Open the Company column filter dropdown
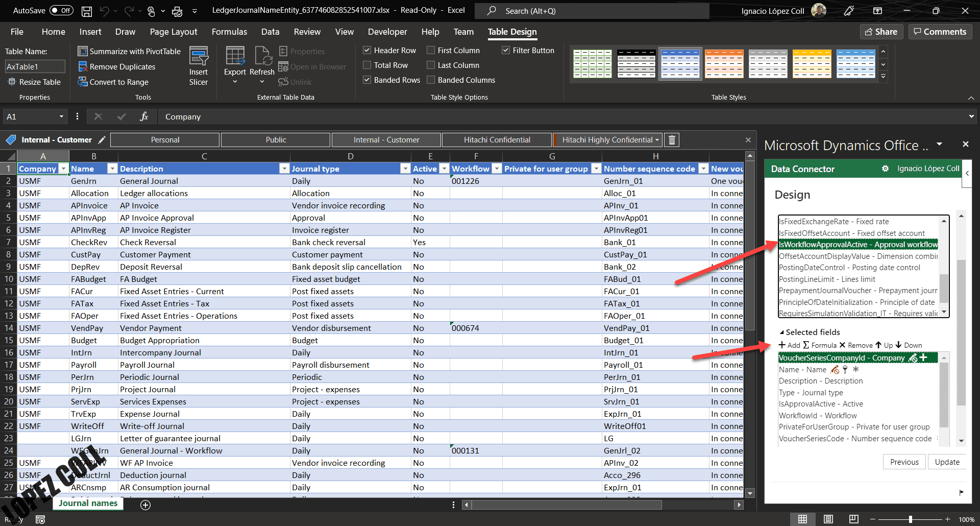Screen dimensions: 980x526 (63, 168)
